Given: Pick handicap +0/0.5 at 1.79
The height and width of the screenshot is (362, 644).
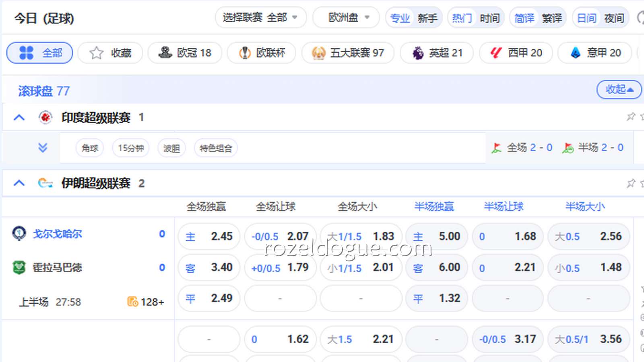Looking at the screenshot, I should click(280, 267).
